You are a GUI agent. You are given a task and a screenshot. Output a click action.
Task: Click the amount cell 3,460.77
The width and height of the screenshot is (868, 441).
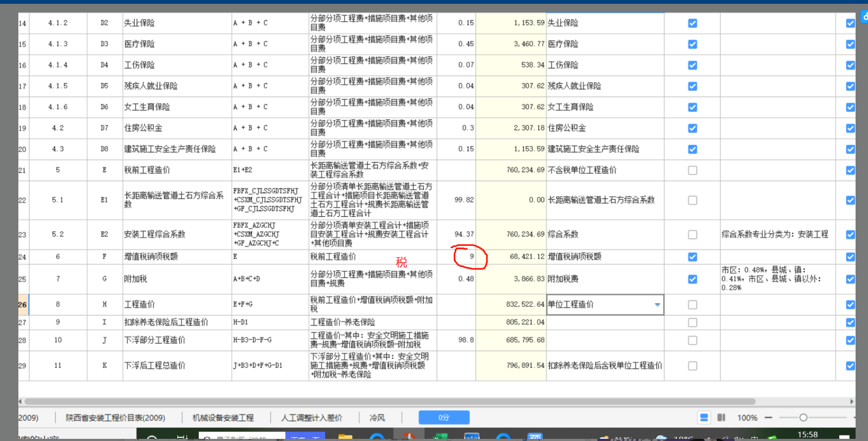(511, 44)
